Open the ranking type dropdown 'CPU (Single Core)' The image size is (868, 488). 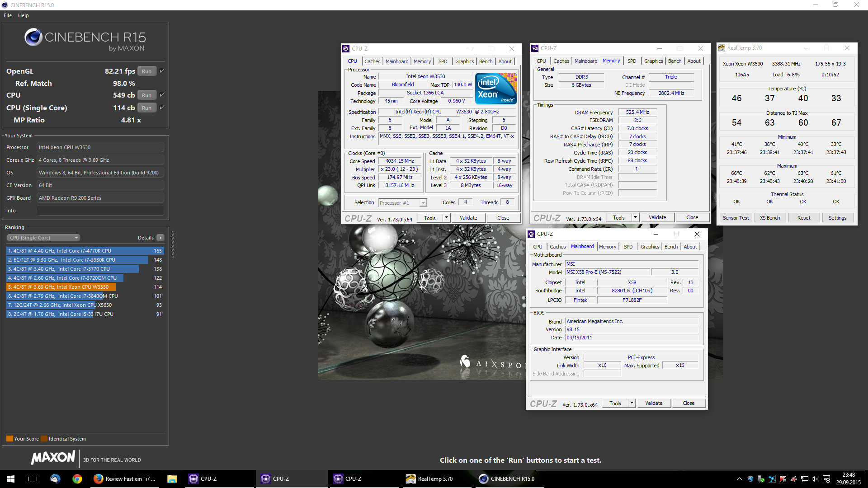point(43,238)
